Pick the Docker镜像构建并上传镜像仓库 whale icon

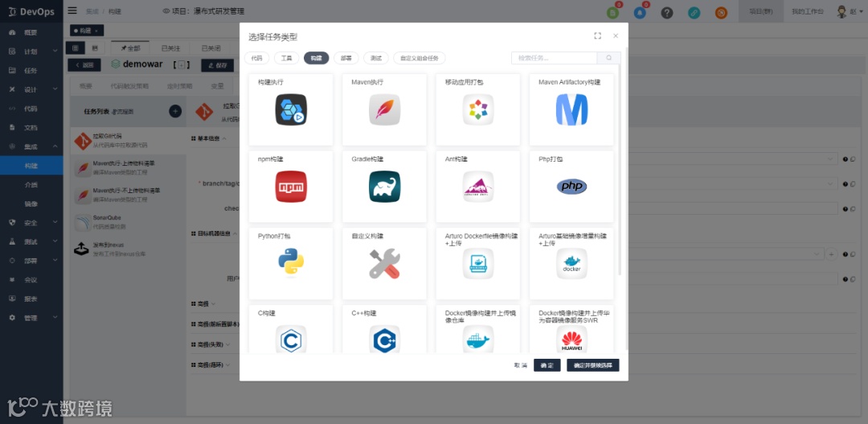click(x=478, y=340)
